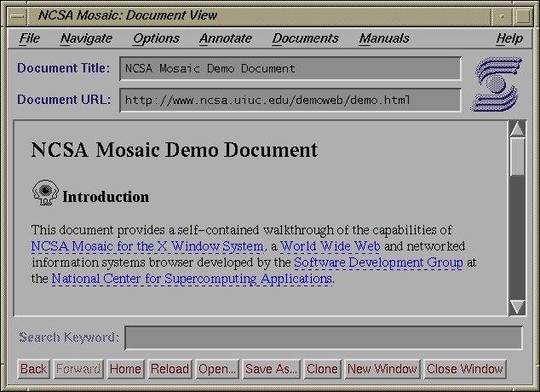Open the Software Development Group link
This screenshot has height=392, width=540.
coord(378,262)
